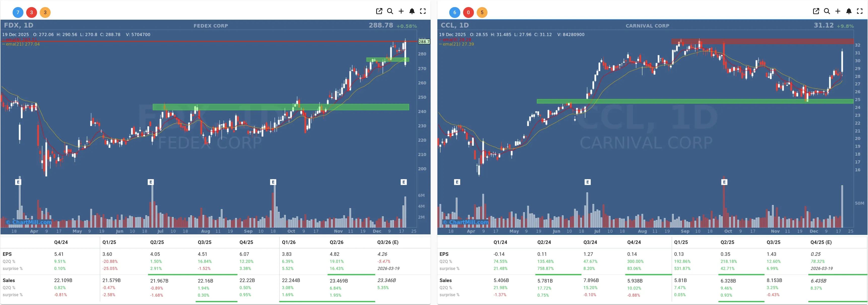Switch CCL chart to fullscreen mode
The image size is (868, 305).
click(860, 11)
